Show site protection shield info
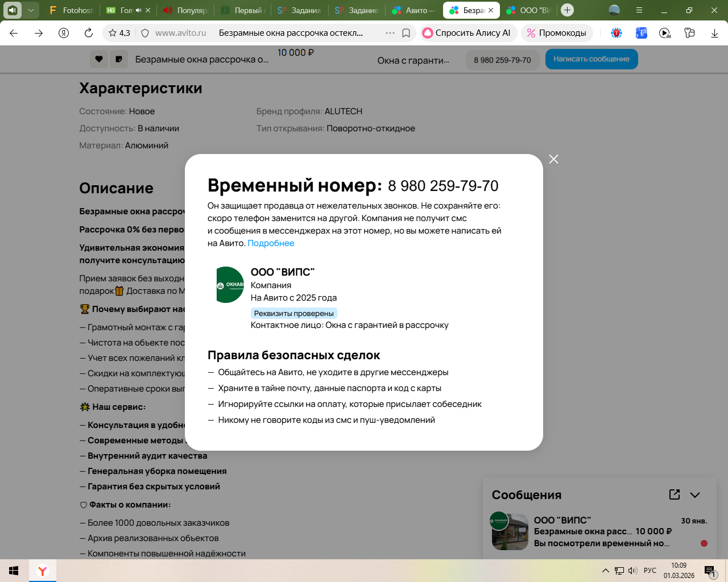Screen dimensions: 728x582 [x=145, y=33]
